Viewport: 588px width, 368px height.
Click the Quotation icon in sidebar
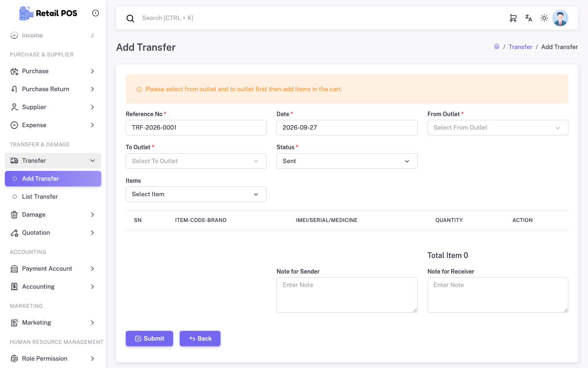(14, 233)
